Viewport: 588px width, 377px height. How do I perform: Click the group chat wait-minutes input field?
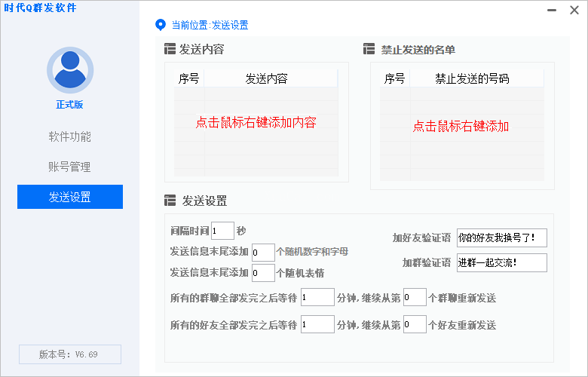point(317,298)
